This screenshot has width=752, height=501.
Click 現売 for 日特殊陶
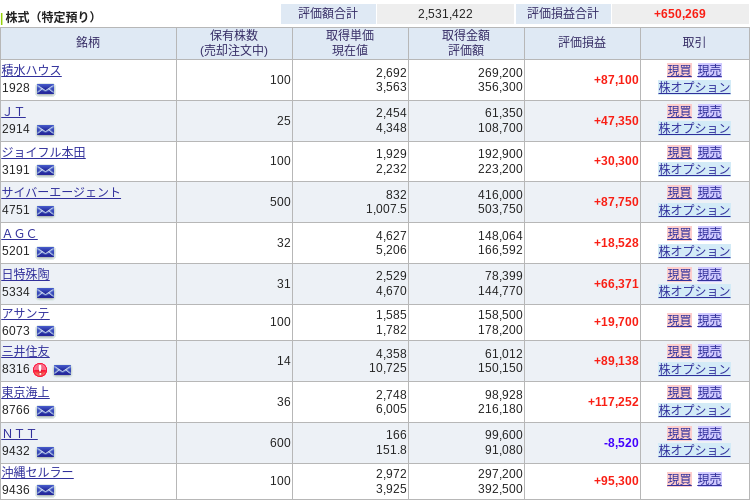click(709, 275)
